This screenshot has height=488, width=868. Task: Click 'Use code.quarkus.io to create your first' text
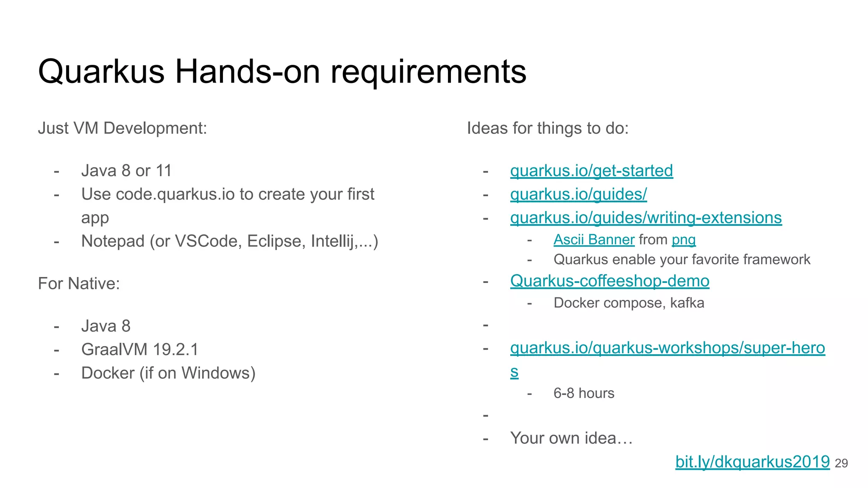pos(228,194)
